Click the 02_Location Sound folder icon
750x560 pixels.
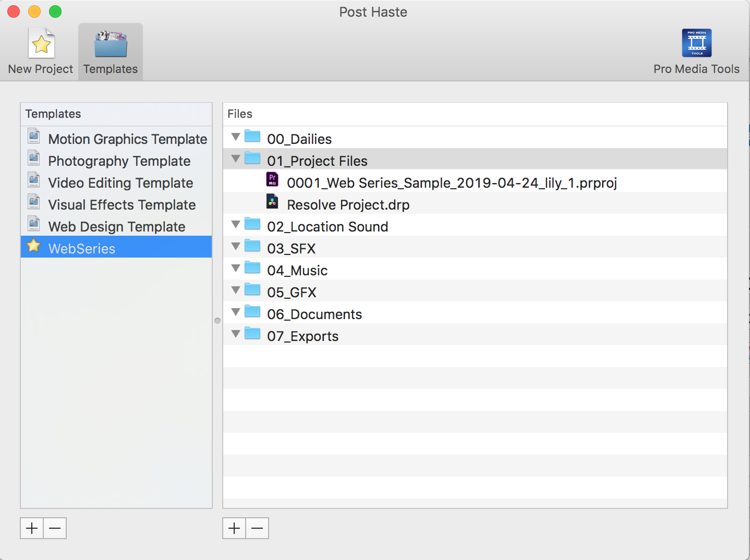(252, 224)
